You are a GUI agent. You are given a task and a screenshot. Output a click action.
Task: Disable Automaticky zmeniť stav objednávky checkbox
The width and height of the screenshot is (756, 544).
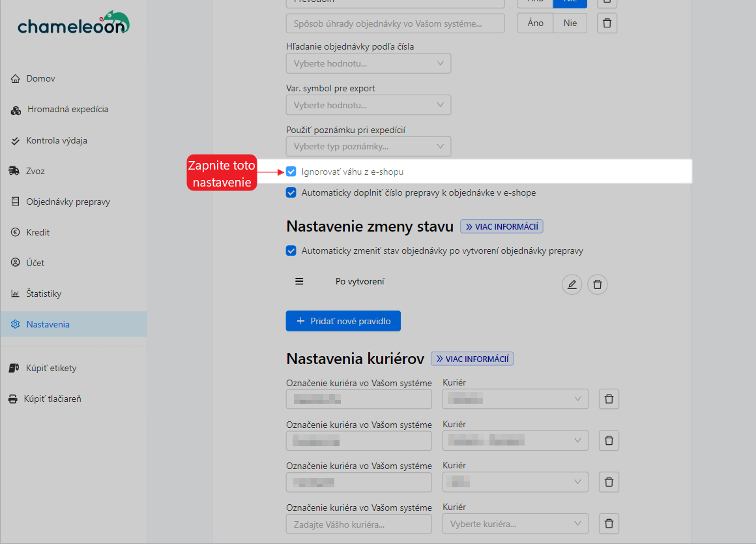pyautogui.click(x=291, y=250)
